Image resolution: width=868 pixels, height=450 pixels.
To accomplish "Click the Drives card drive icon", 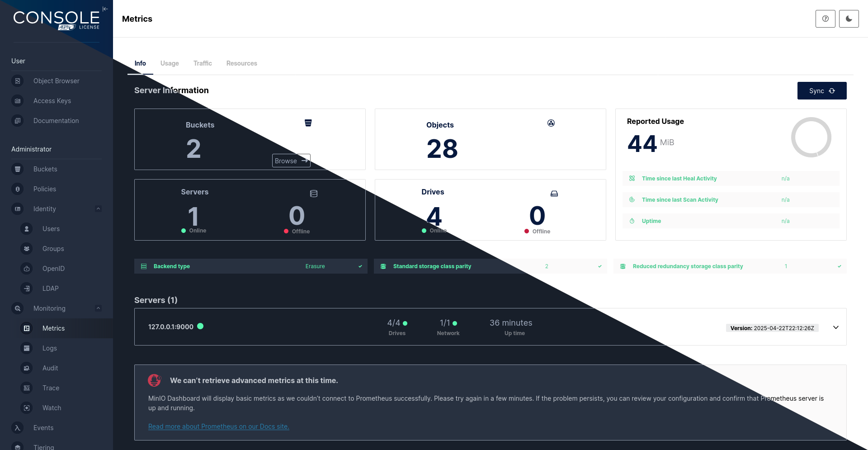I will click(554, 194).
